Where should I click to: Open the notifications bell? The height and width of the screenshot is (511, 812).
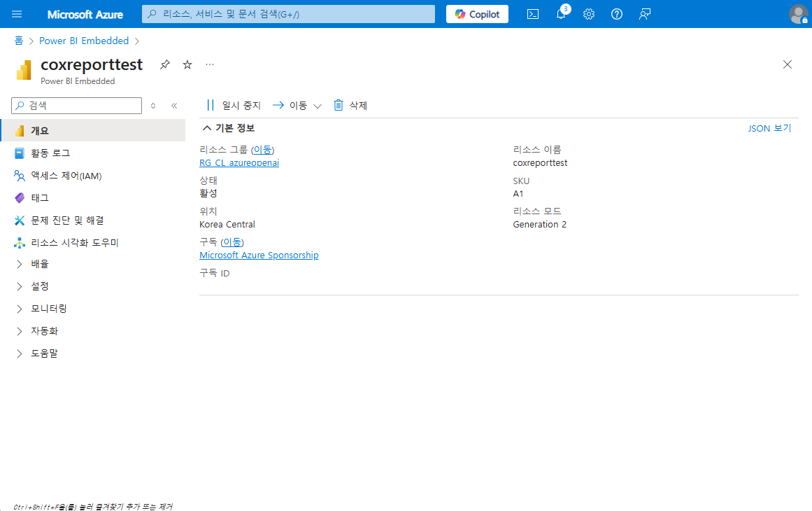click(562, 14)
